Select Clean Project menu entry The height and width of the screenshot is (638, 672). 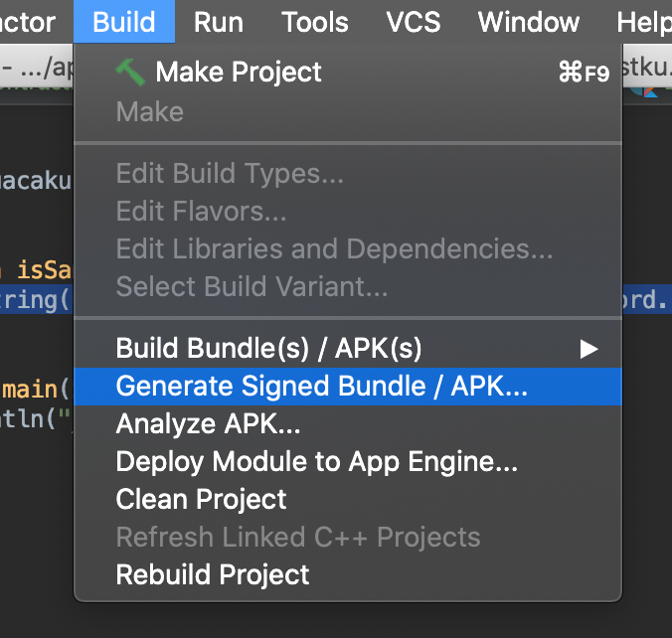(x=201, y=499)
